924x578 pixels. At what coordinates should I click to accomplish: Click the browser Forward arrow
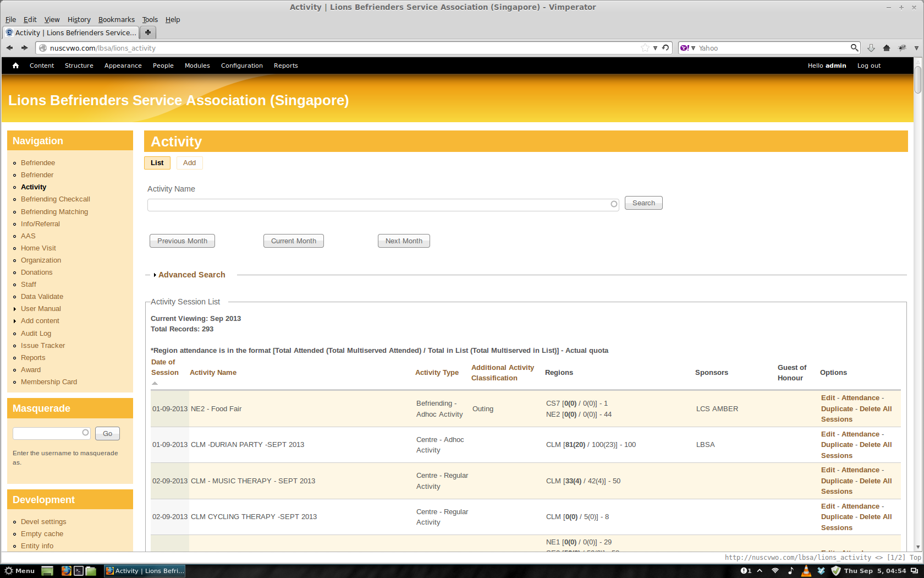[x=24, y=48]
